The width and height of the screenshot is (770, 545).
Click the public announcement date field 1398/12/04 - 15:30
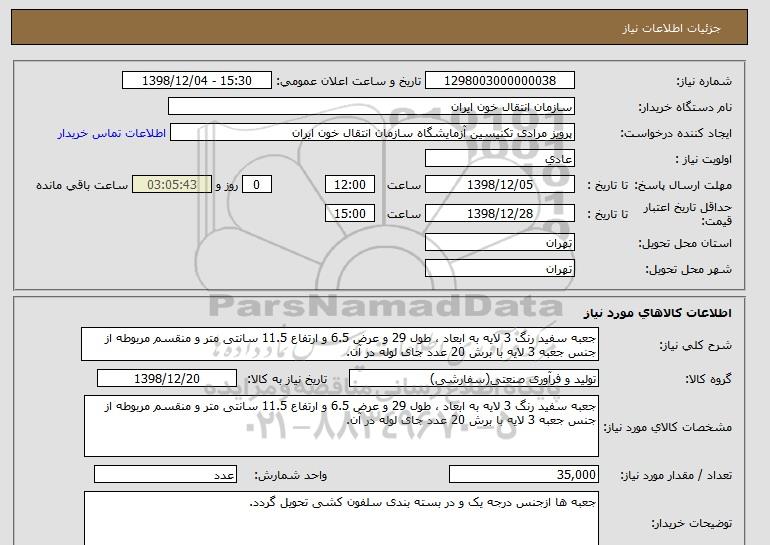click(x=196, y=81)
